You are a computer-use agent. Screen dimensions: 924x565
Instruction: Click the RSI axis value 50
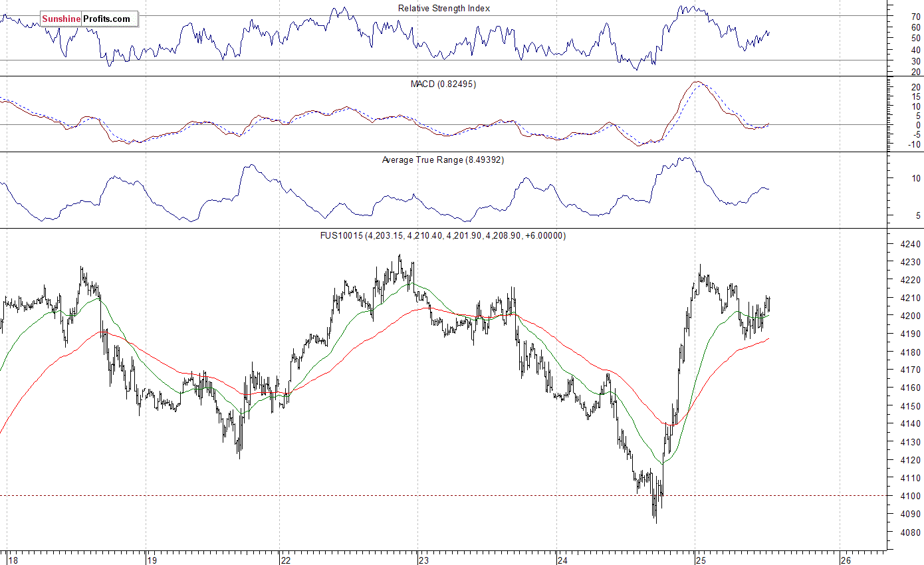point(915,38)
